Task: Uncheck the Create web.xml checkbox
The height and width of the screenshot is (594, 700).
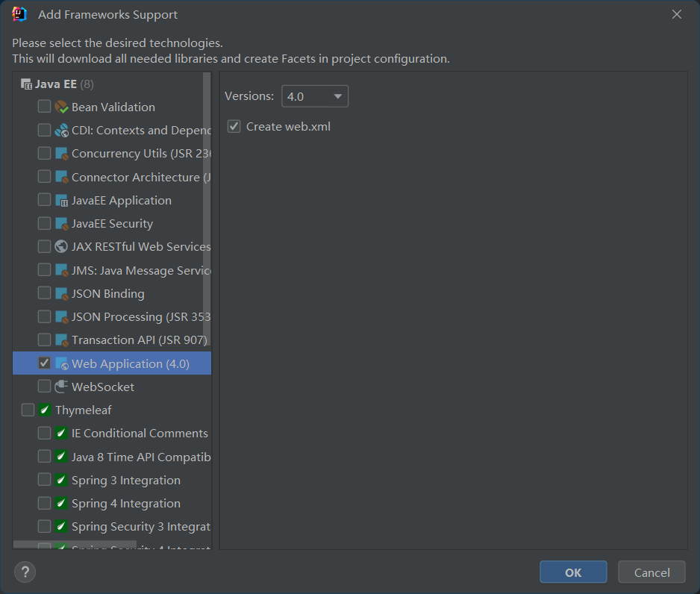Action: click(234, 127)
